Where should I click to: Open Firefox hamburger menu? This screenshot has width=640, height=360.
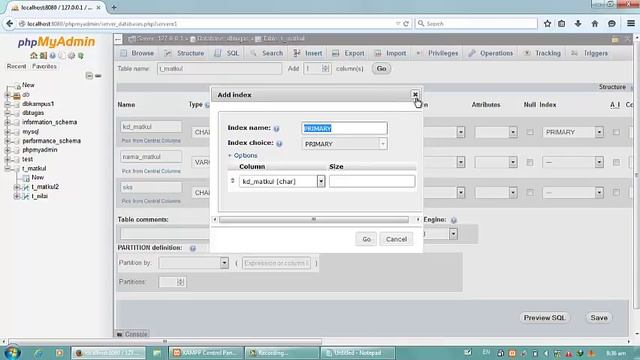pos(631,24)
